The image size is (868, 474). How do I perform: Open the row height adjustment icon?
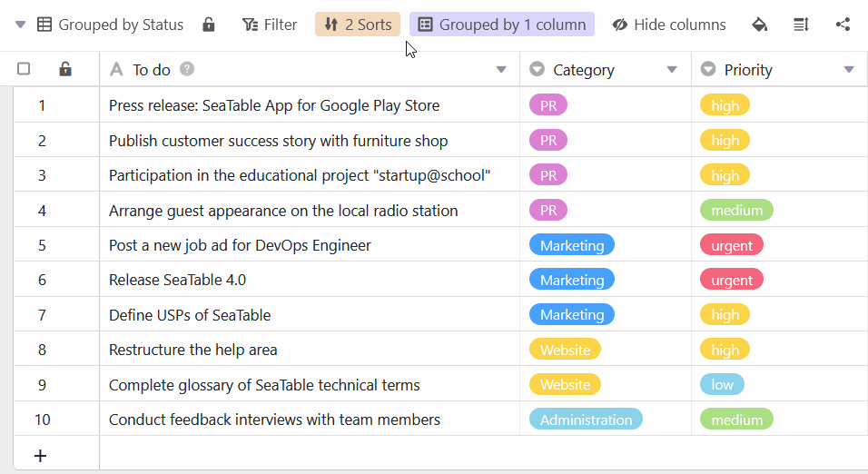point(801,25)
